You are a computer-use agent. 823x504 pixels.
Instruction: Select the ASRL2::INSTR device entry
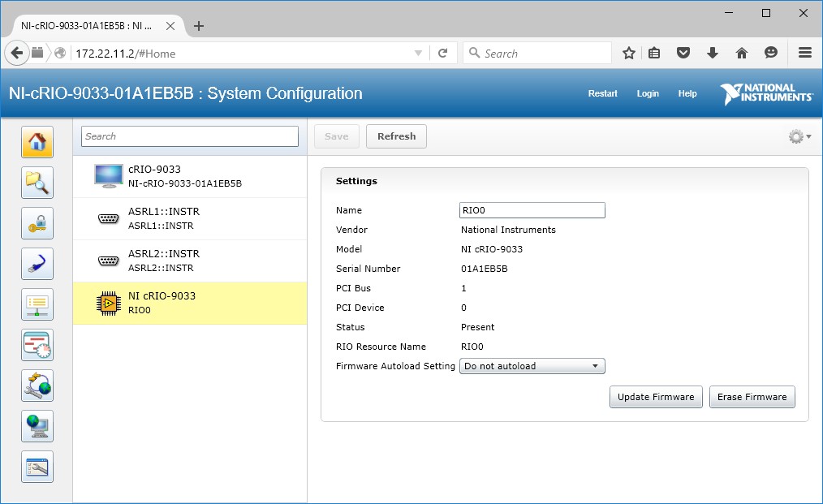190,261
